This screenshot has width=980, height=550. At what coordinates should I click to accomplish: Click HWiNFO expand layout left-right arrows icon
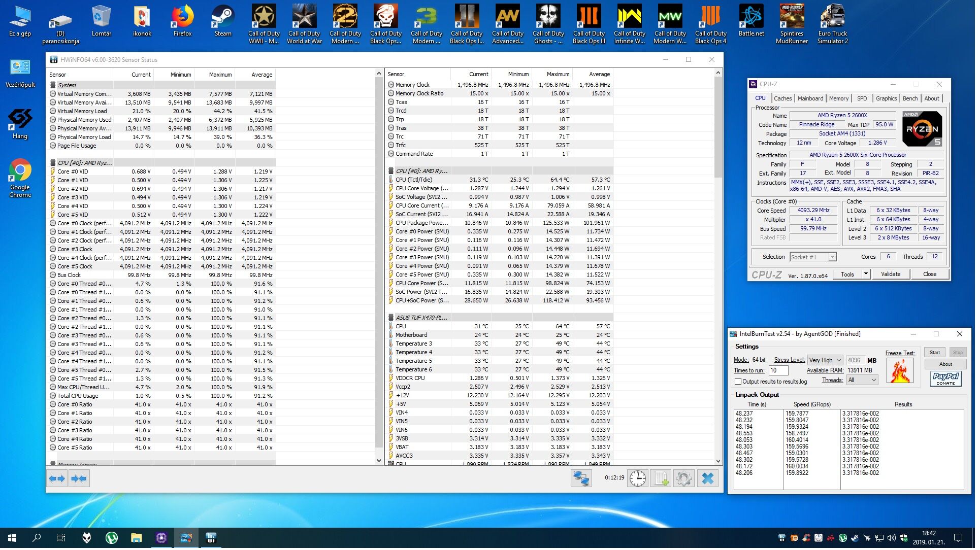57,480
